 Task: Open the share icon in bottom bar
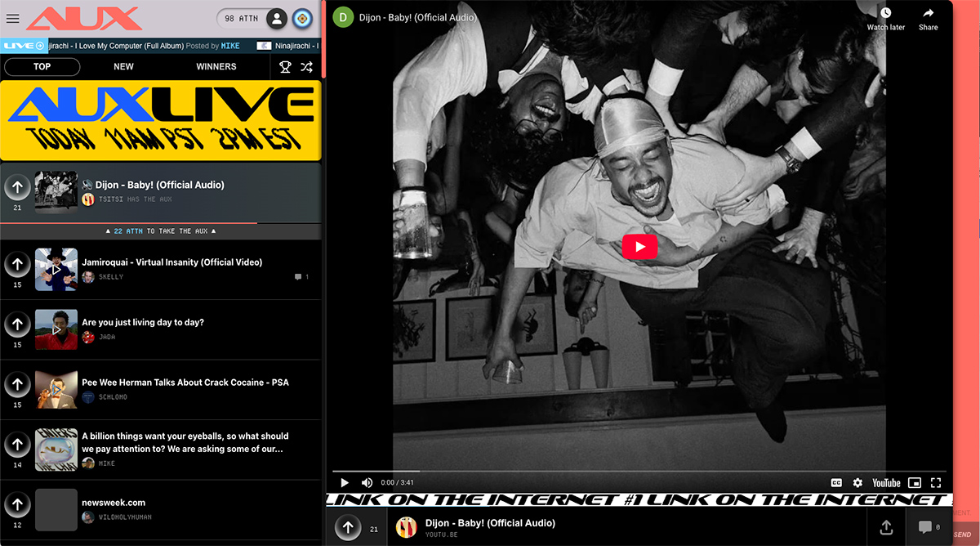pos(886,528)
